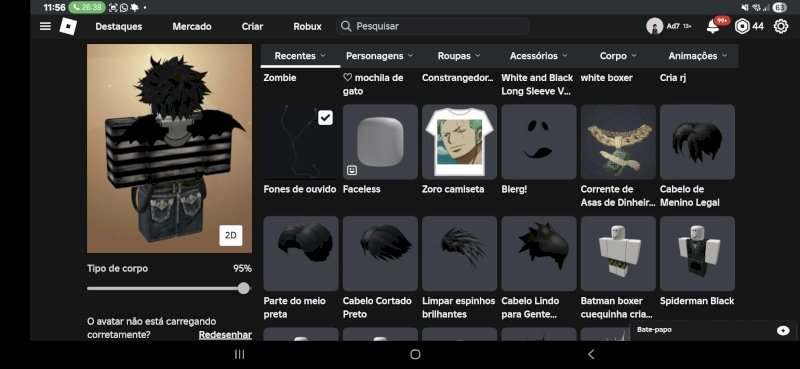This screenshot has height=369, width=800.
Task: Click the Redesenhar avatar link
Action: (225, 335)
